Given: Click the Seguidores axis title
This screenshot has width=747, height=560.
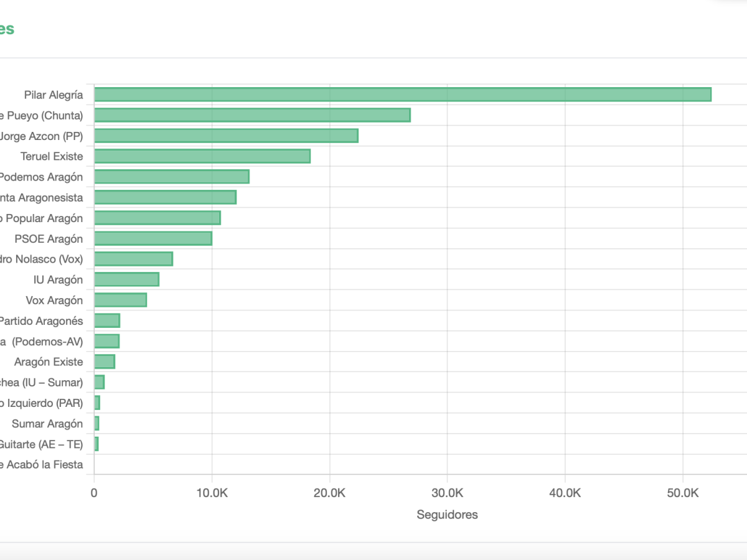Looking at the screenshot, I should pyautogui.click(x=447, y=515).
